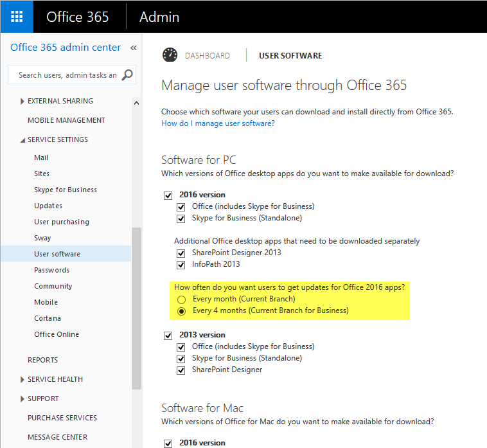
Task: Click the Office 365 admin center title
Action: (66, 47)
